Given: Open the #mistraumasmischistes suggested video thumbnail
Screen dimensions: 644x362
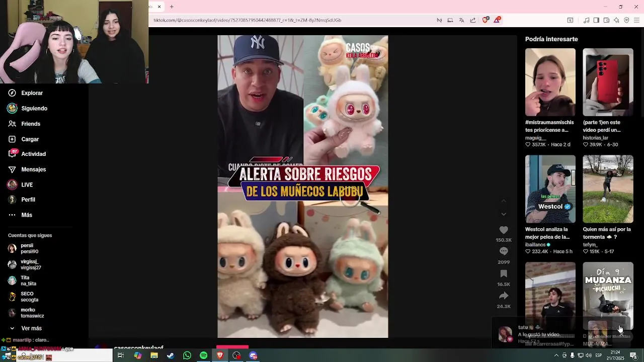Looking at the screenshot, I should pos(550,82).
